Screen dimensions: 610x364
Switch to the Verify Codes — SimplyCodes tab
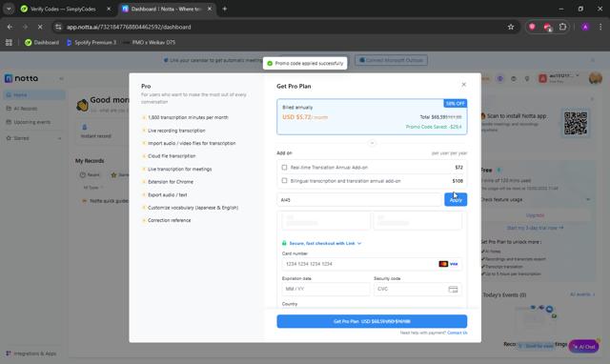point(64,9)
